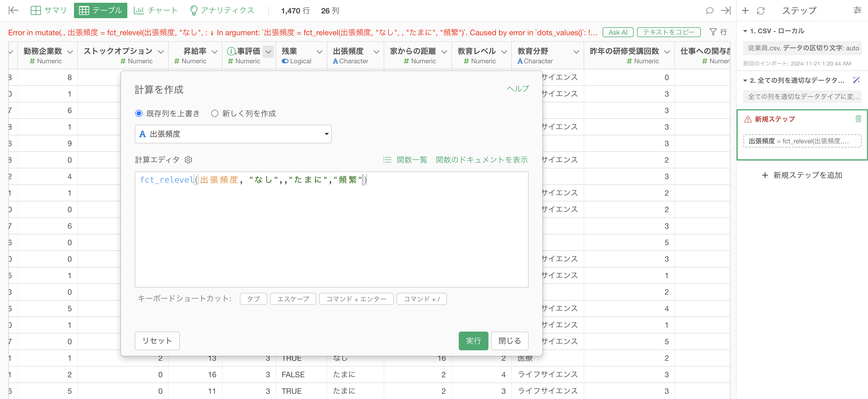This screenshot has width=868, height=399.
Task: Click the warning icon on new step
Action: coord(748,119)
